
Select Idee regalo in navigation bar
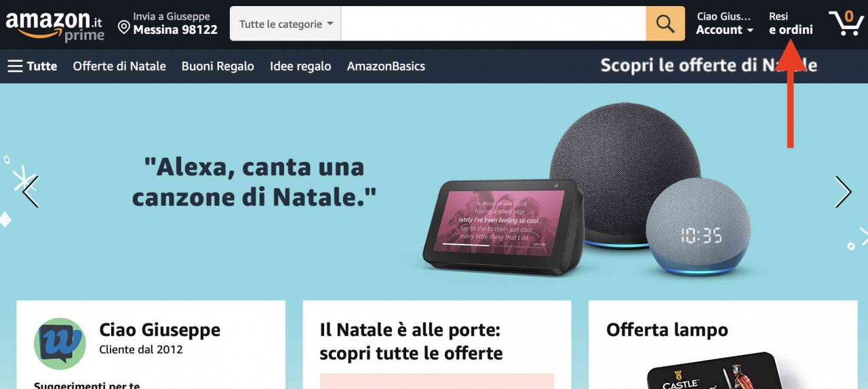point(300,66)
